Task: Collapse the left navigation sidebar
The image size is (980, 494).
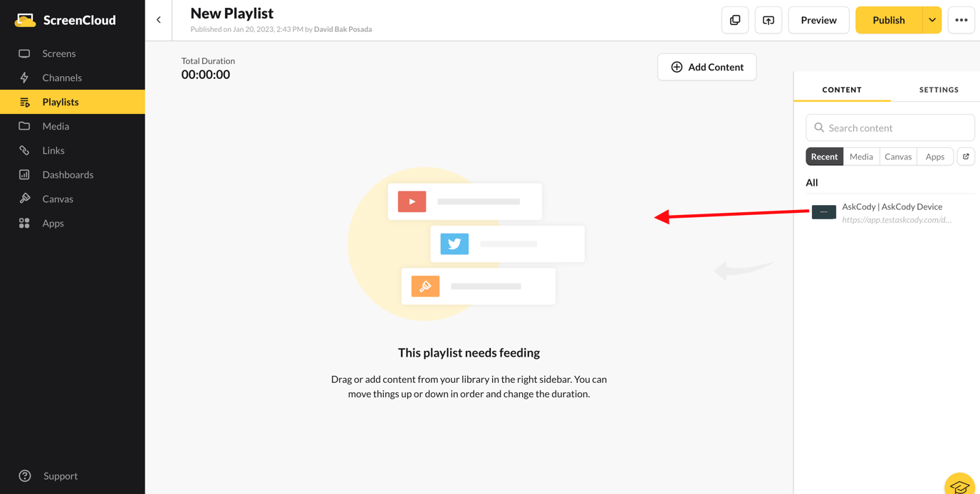Action: point(158,19)
